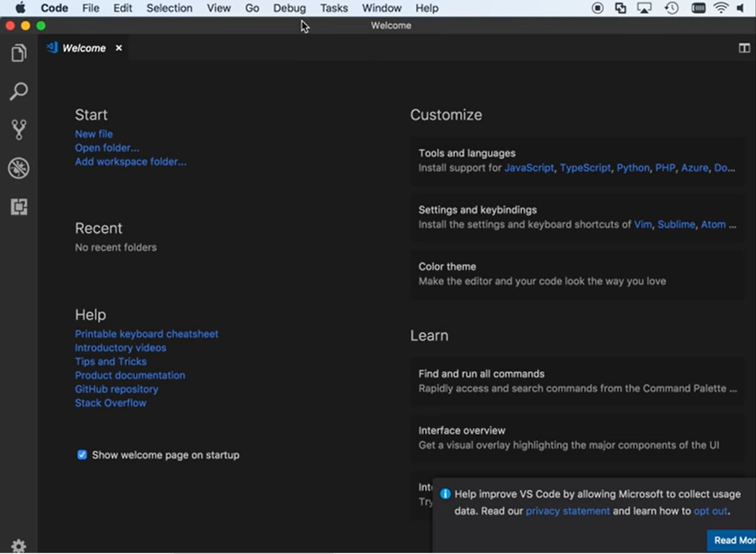Open the Tasks menu
756x554 pixels.
click(334, 8)
